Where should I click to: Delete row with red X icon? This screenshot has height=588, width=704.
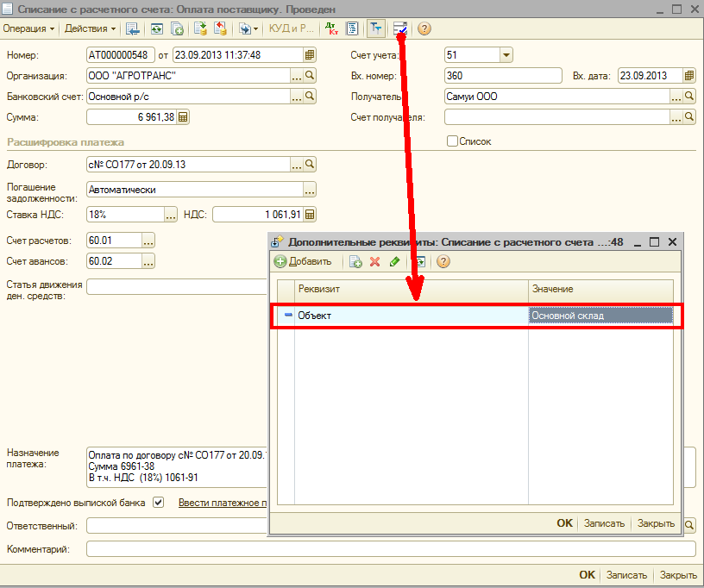tap(374, 262)
